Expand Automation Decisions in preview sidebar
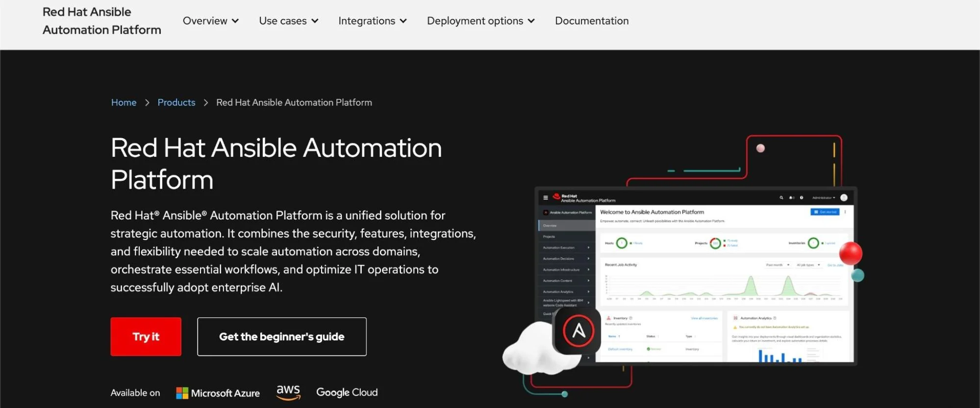Viewport: 980px width, 408px height. tap(567, 259)
